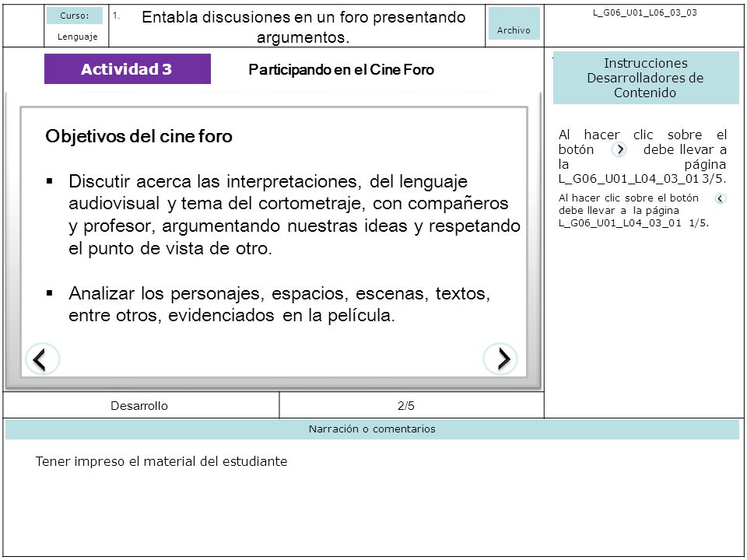The image size is (747, 560).
Task: Click the small back-arrow icon in the instructions panel
Action: tap(721, 198)
